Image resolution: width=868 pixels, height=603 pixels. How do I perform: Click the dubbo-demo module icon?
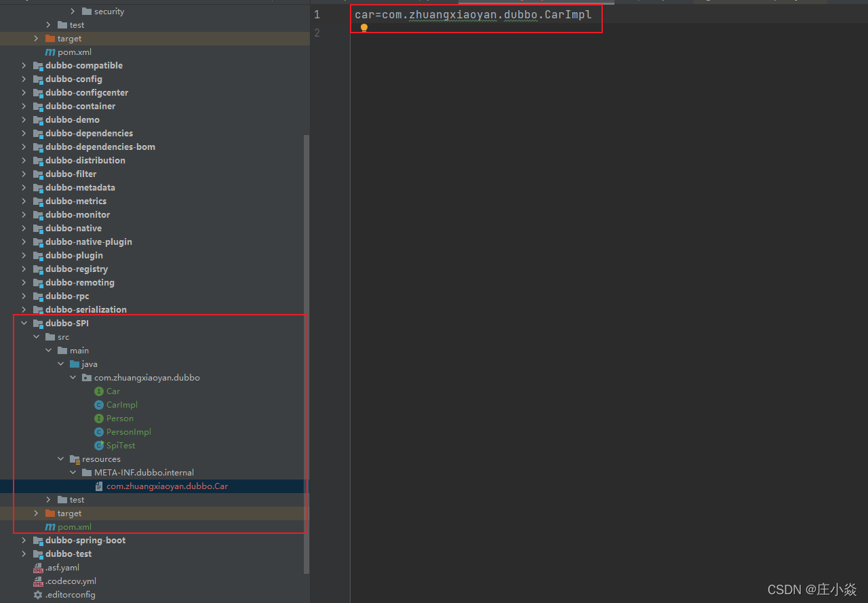click(38, 120)
